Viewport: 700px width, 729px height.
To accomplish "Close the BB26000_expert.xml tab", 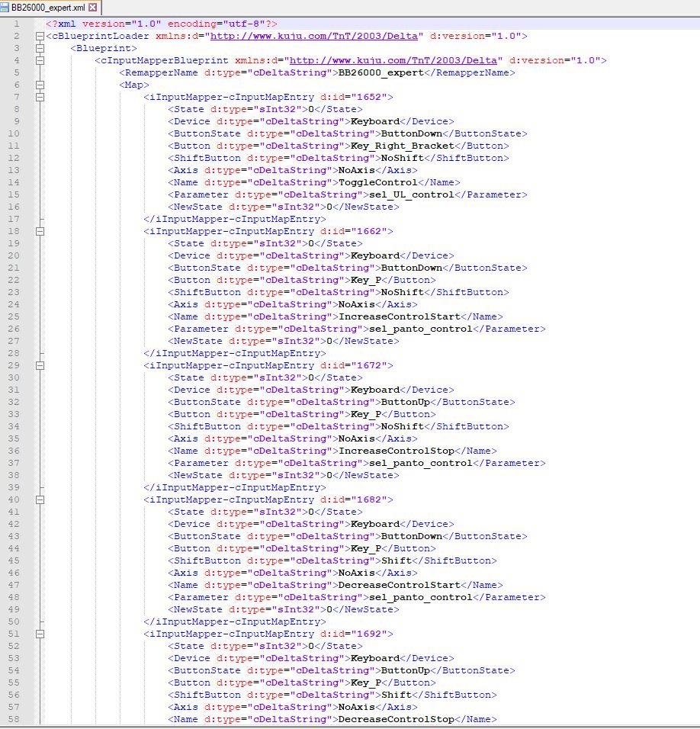I will pyautogui.click(x=93, y=8).
